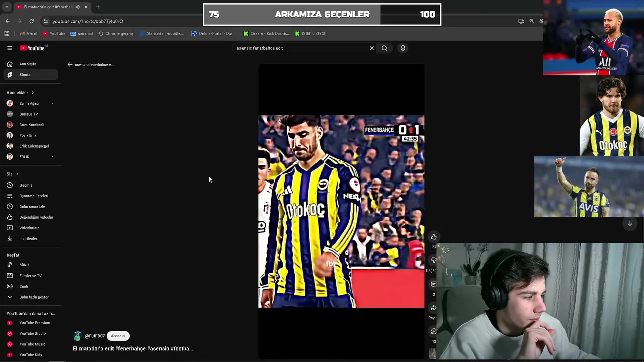Click the site information icon in address bar
The image size is (644, 362).
(x=46, y=21)
